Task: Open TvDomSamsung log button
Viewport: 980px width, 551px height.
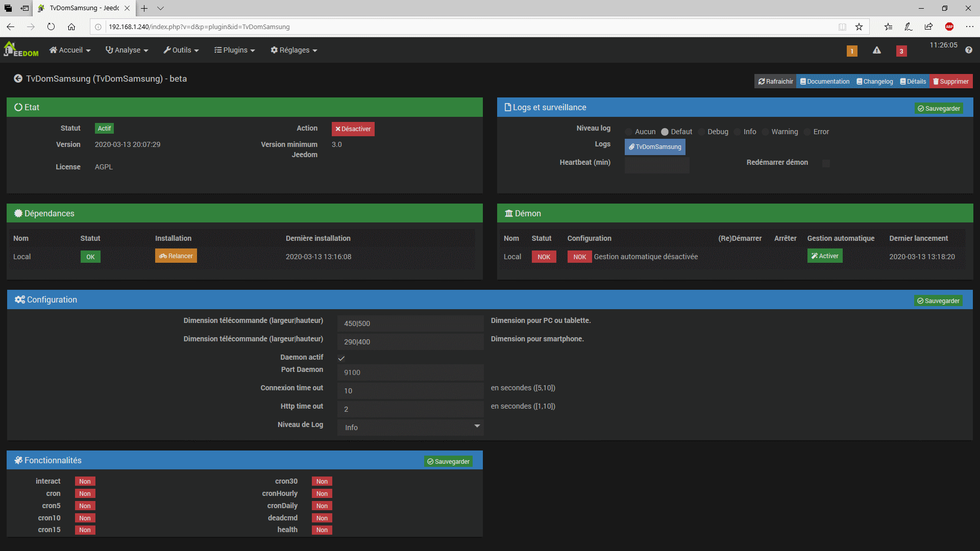Action: point(655,147)
